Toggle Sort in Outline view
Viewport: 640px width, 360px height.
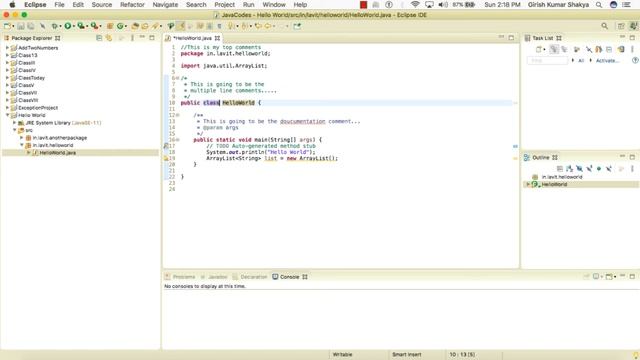tap(569, 169)
